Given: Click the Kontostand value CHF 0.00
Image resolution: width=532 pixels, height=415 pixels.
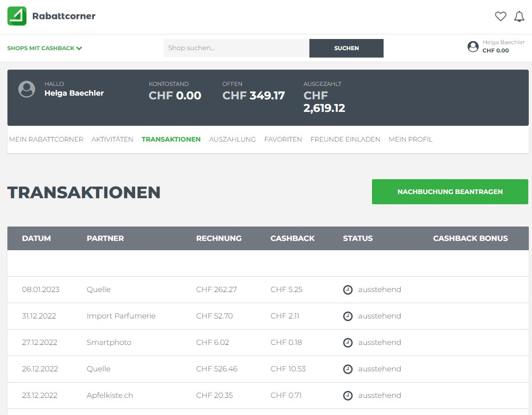Looking at the screenshot, I should [175, 96].
